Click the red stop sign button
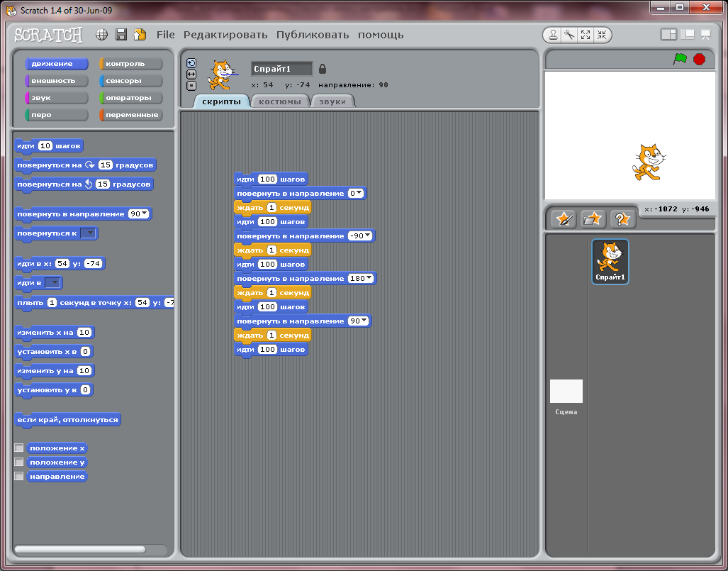 pyautogui.click(x=699, y=59)
